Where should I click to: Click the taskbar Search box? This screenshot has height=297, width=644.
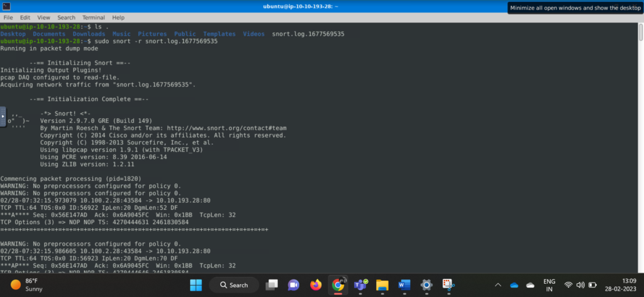233,285
